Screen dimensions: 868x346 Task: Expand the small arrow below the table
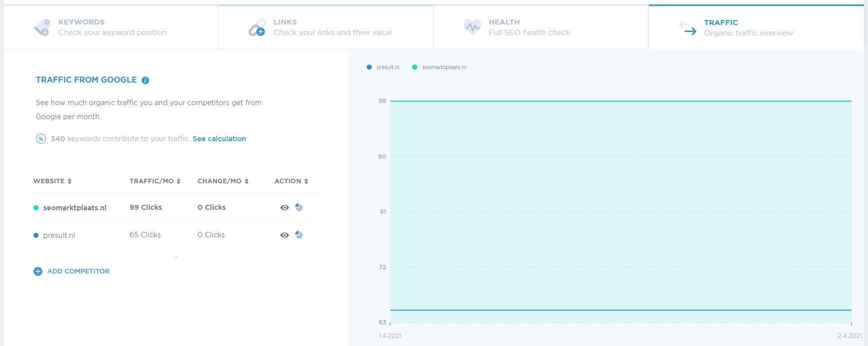176,257
